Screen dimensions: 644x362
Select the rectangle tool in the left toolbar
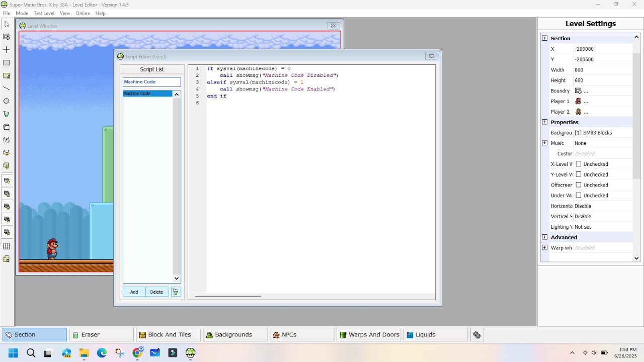click(x=7, y=63)
